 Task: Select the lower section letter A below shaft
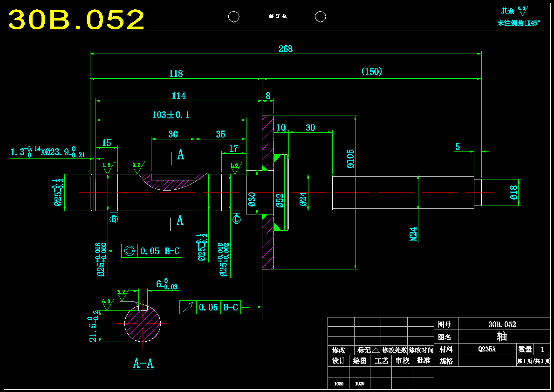tap(180, 220)
